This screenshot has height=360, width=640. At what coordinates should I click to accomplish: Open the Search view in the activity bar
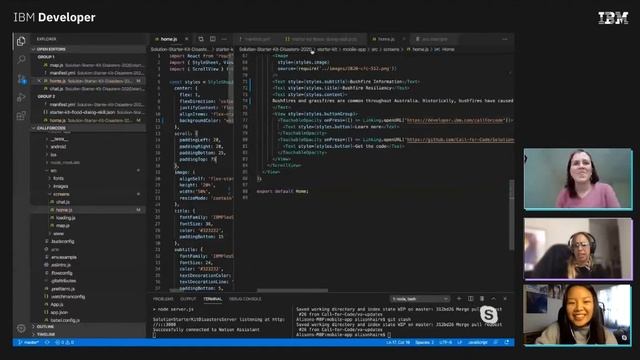[21, 60]
